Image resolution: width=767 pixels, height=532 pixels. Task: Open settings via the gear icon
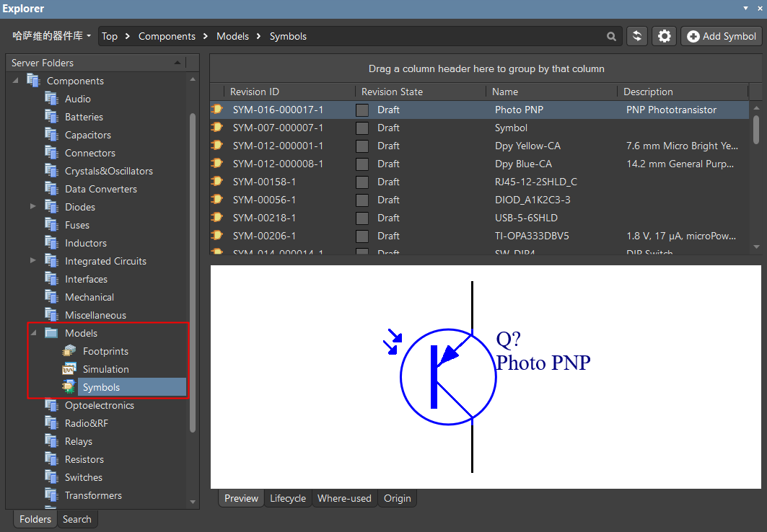click(664, 36)
